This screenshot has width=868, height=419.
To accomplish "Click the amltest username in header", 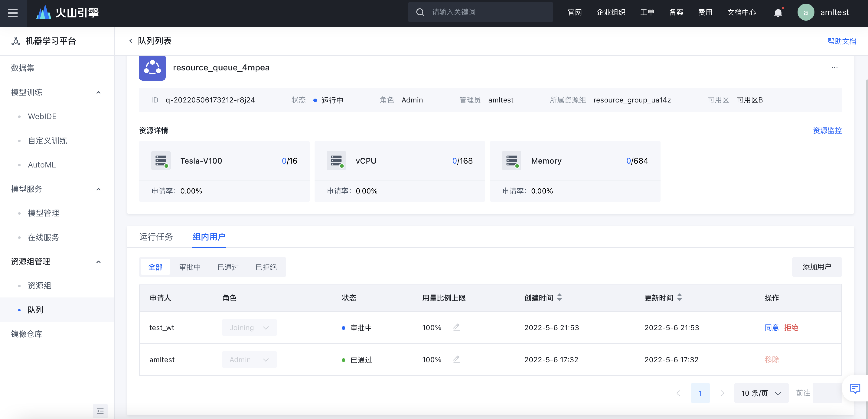I will [834, 12].
